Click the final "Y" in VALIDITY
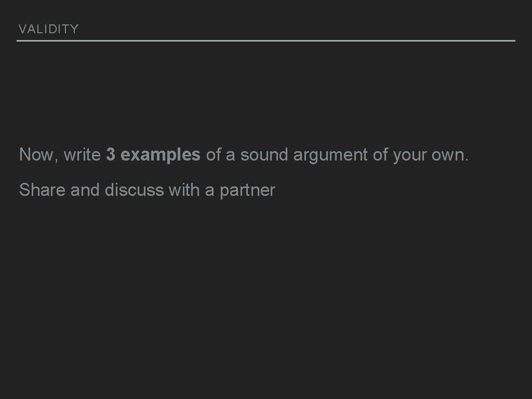This screenshot has height=399, width=532. (x=74, y=29)
